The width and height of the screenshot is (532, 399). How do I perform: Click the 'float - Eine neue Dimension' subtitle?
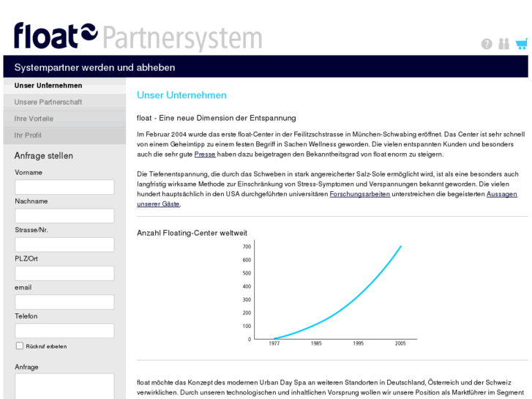pyautogui.click(x=217, y=118)
